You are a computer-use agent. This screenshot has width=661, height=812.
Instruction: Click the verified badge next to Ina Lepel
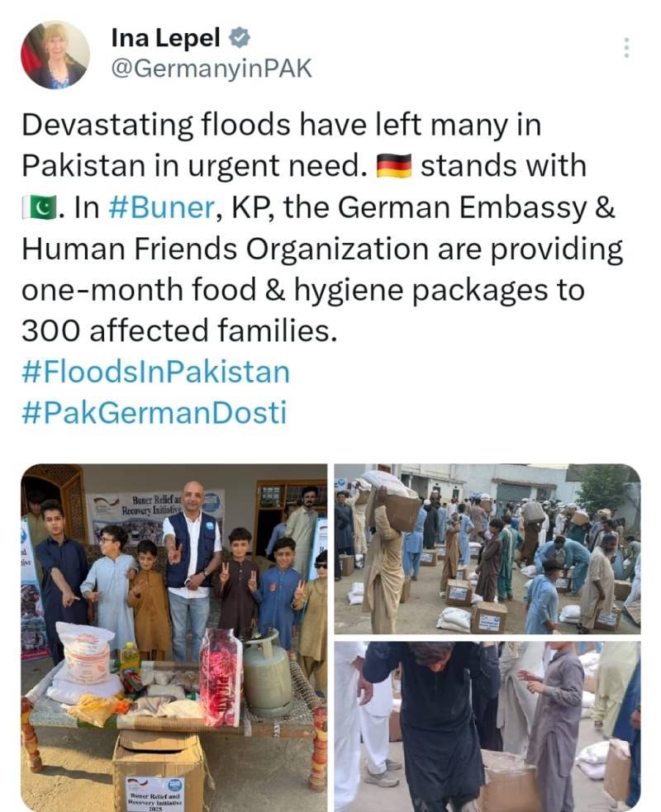(240, 38)
